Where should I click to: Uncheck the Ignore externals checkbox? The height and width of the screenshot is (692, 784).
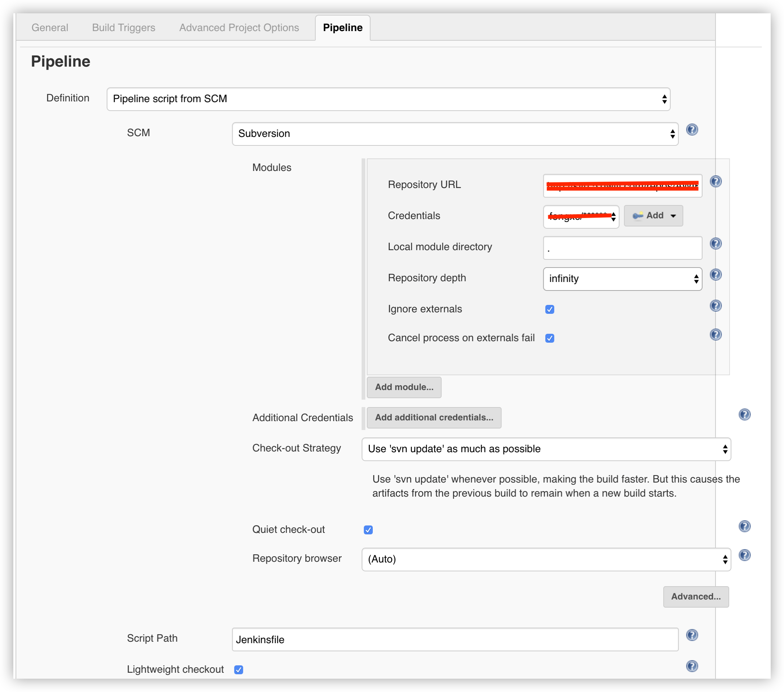(x=549, y=309)
